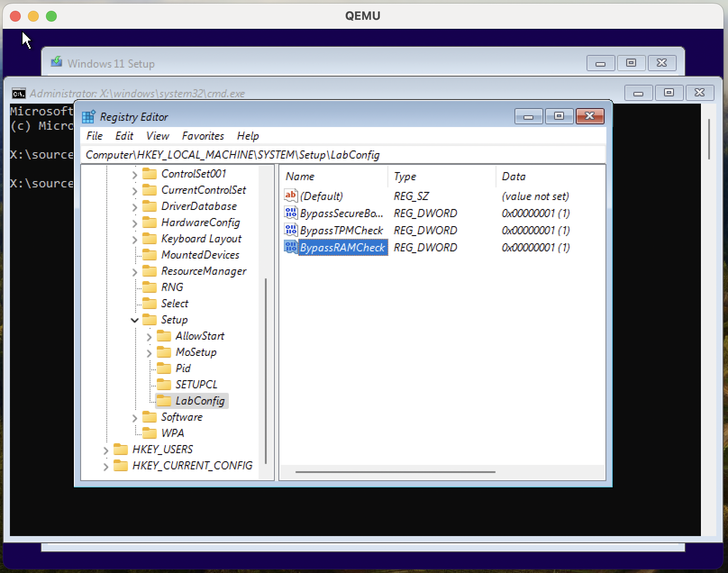Image resolution: width=728 pixels, height=573 pixels.
Task: Expand the HKEY_USERS hive
Action: (x=106, y=450)
